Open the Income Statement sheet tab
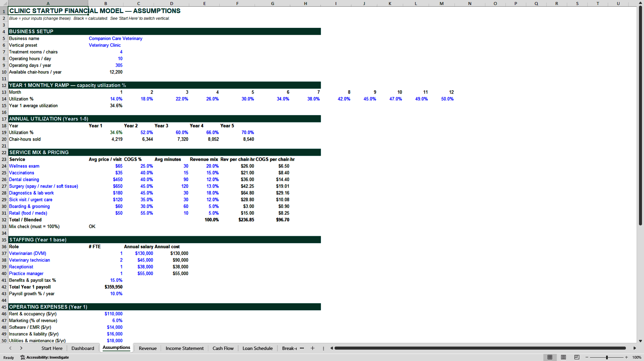 click(x=184, y=348)
